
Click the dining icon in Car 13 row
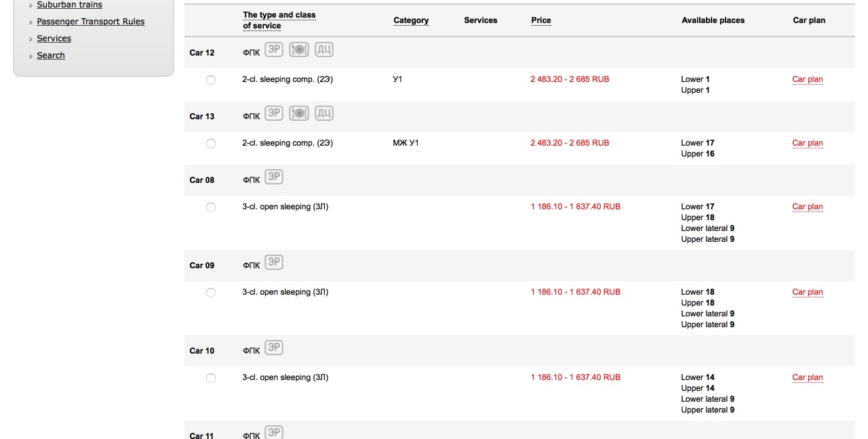coord(298,113)
